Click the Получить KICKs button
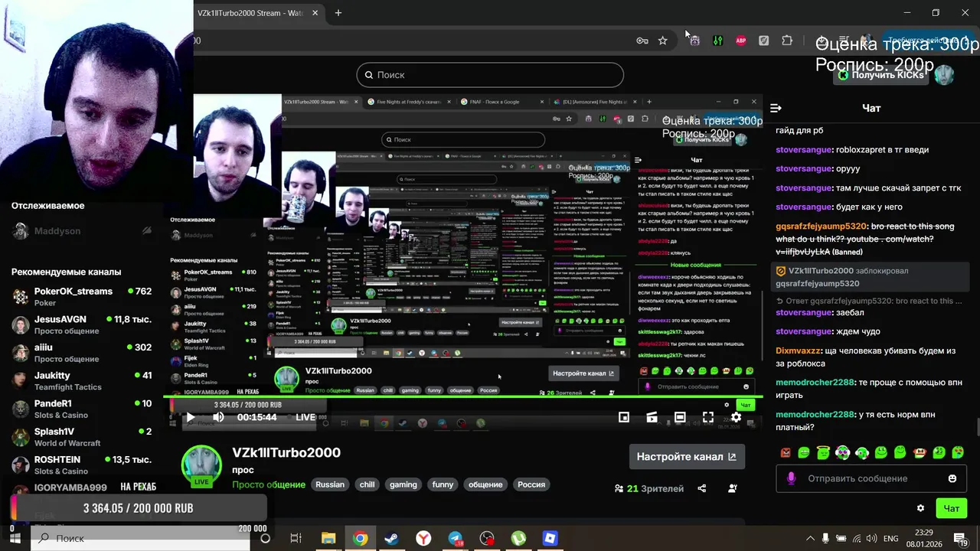 (883, 75)
